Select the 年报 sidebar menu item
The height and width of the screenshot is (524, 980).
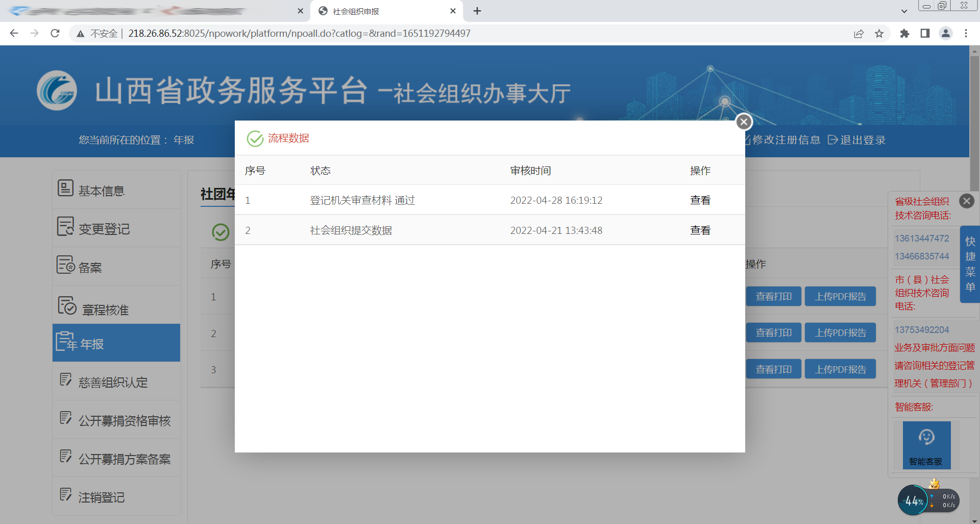coord(92,344)
